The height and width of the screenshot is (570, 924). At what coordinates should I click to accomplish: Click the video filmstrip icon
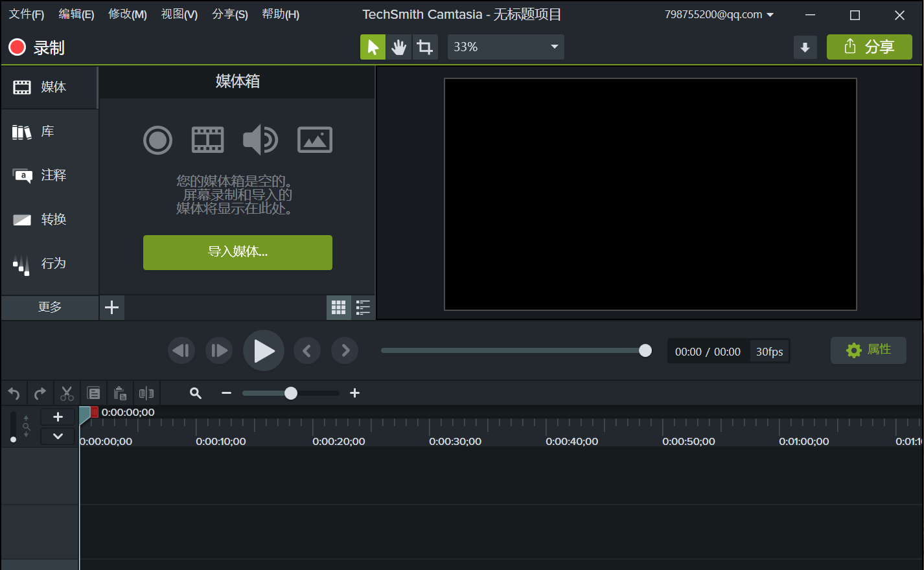click(x=208, y=140)
